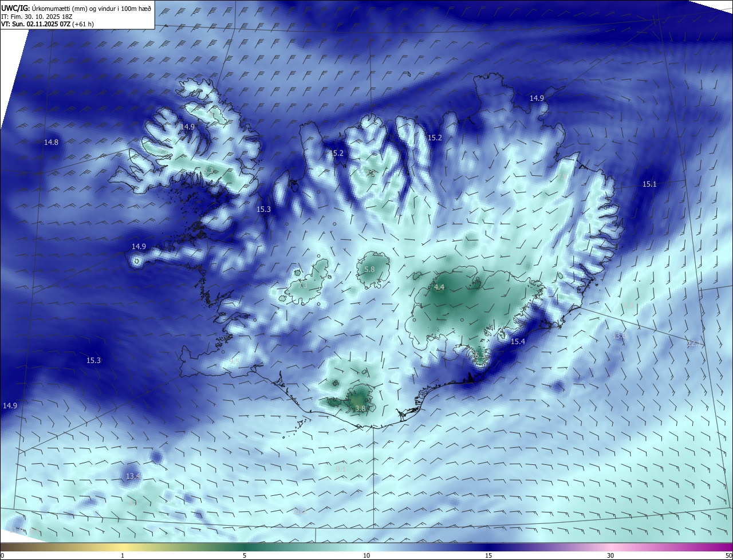The width and height of the screenshot is (733, 560).
Task: Click the "3.8" value label on the map
Action: [360, 408]
